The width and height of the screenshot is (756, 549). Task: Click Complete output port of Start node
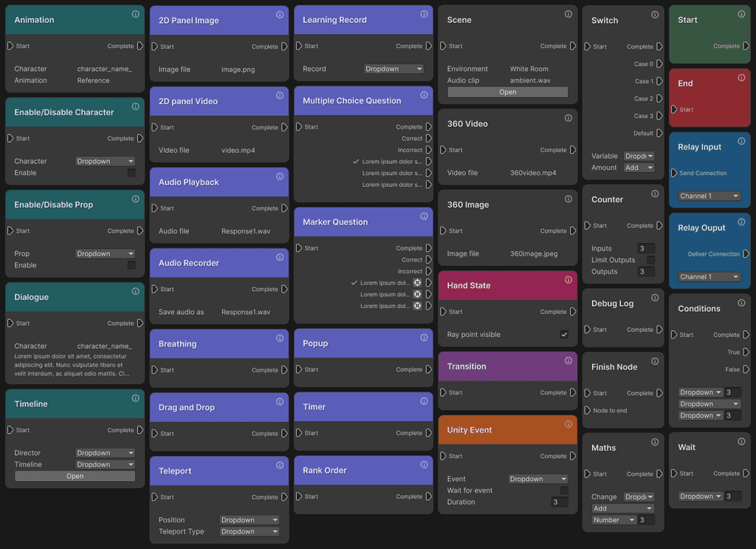pos(746,46)
